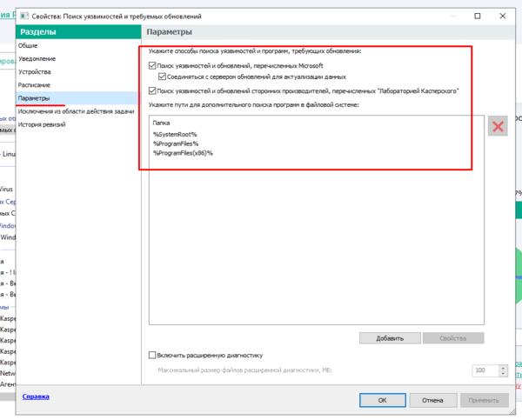The width and height of the screenshot is (522, 420).
Task: Toggle third-party vendors search checkbox
Action: coord(152,90)
